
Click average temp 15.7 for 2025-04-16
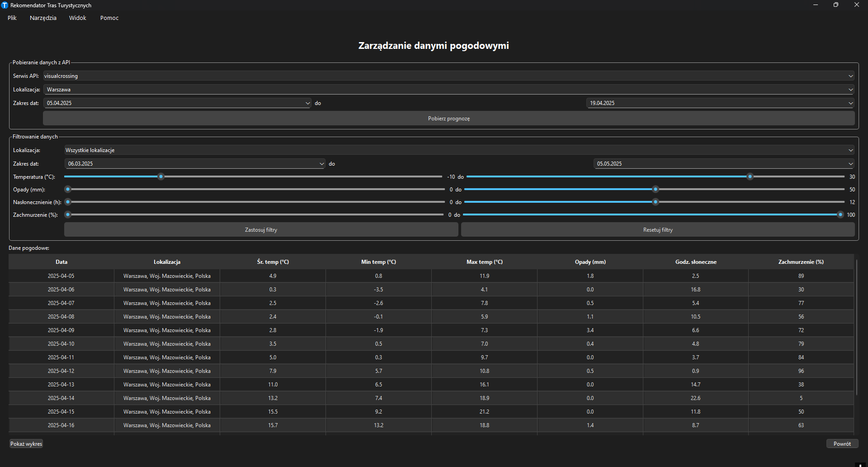click(273, 425)
